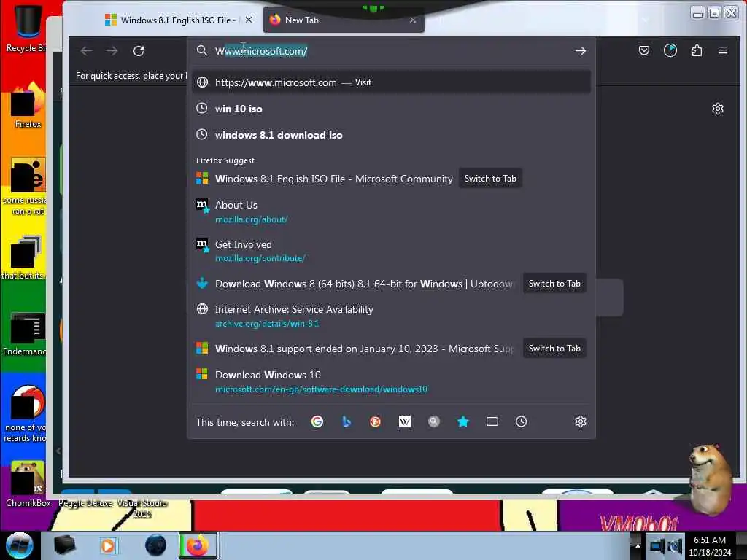747x560 pixels.
Task: Close the New Tab tab
Action: pos(413,20)
